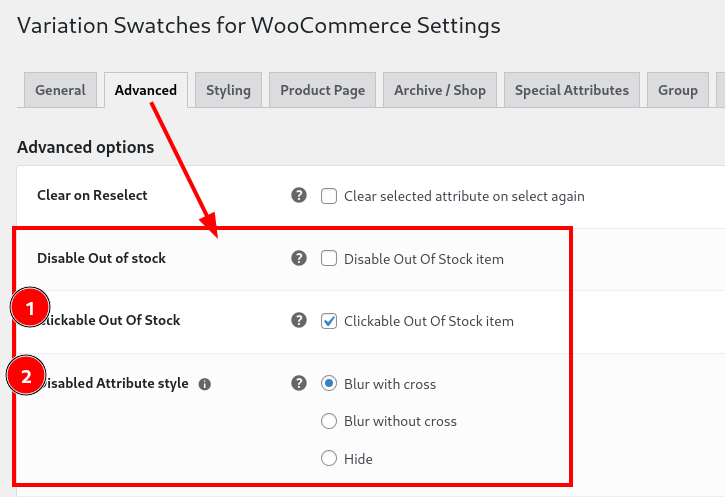
Task: Open help tooltip for Disabled Attribute style
Action: [x=299, y=383]
